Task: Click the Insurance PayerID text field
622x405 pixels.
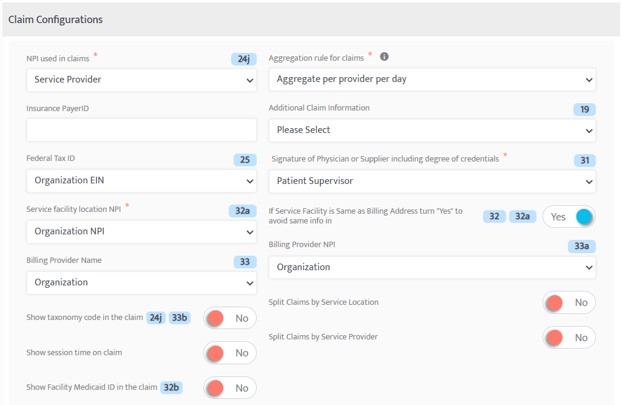Action: coord(142,130)
